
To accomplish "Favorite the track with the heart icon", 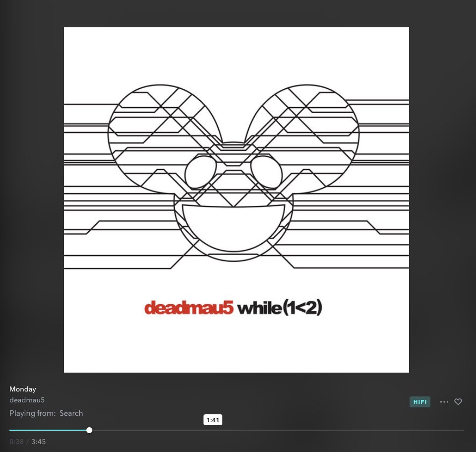I will click(x=458, y=401).
